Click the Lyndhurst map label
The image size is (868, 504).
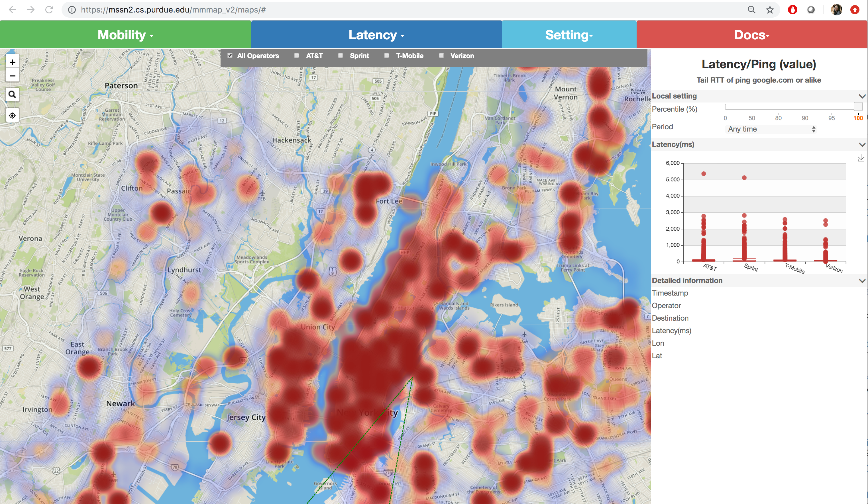(184, 270)
